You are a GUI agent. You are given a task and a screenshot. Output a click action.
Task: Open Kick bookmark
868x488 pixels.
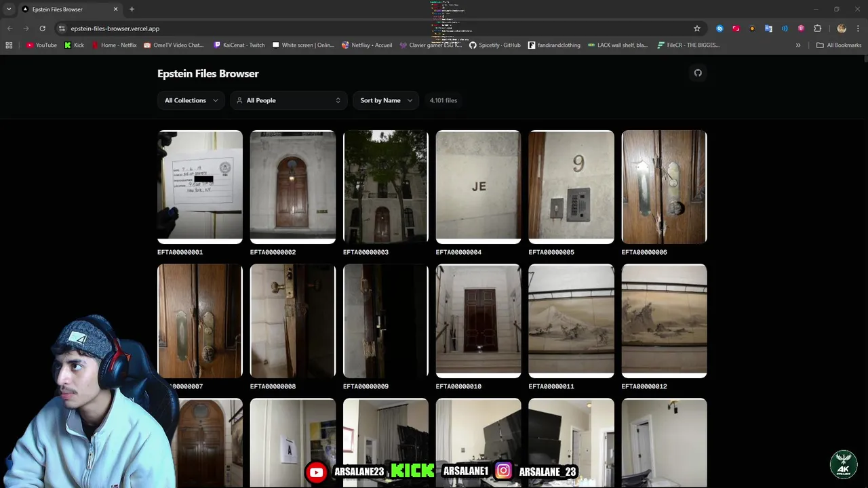click(74, 45)
